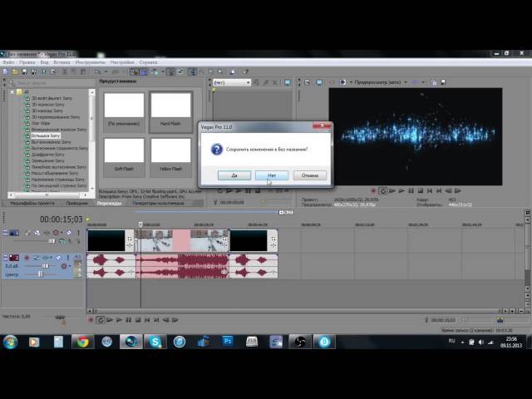Open Skype from the taskbar
This screenshot has height=399, width=532.
(155, 342)
